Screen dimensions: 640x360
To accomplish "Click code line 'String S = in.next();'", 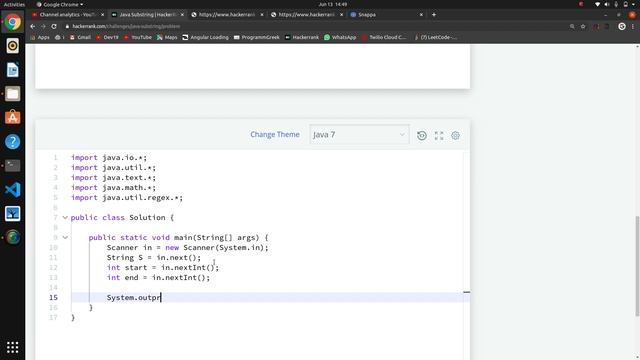I will tap(154, 258).
